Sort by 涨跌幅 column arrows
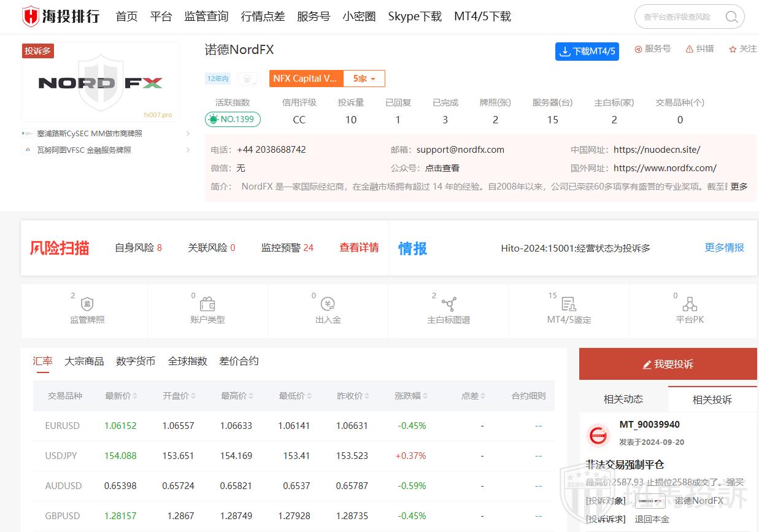The image size is (759, 532). click(425, 396)
